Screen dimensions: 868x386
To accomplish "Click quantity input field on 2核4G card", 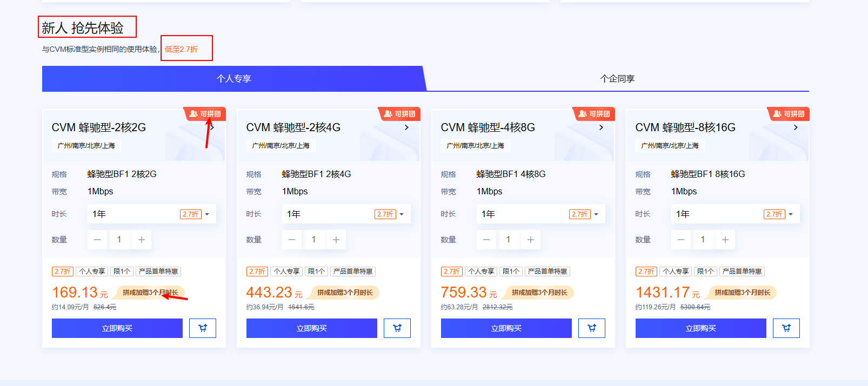I will [314, 240].
